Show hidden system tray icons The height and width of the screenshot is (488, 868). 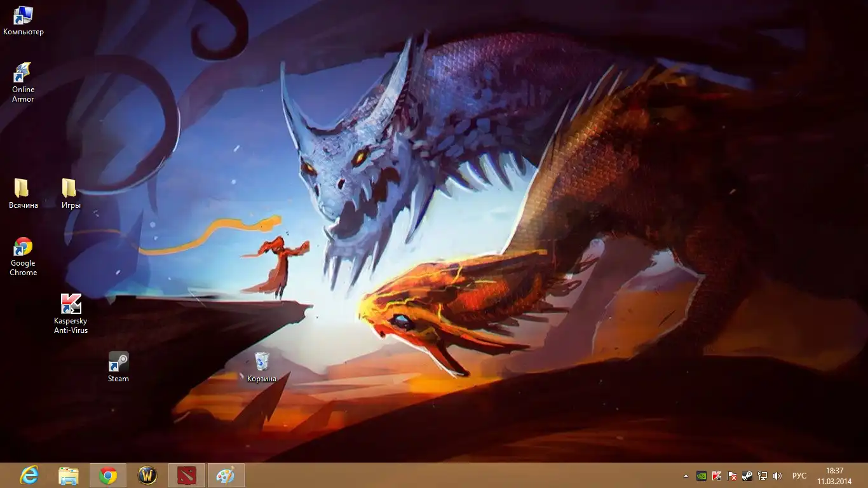click(686, 476)
